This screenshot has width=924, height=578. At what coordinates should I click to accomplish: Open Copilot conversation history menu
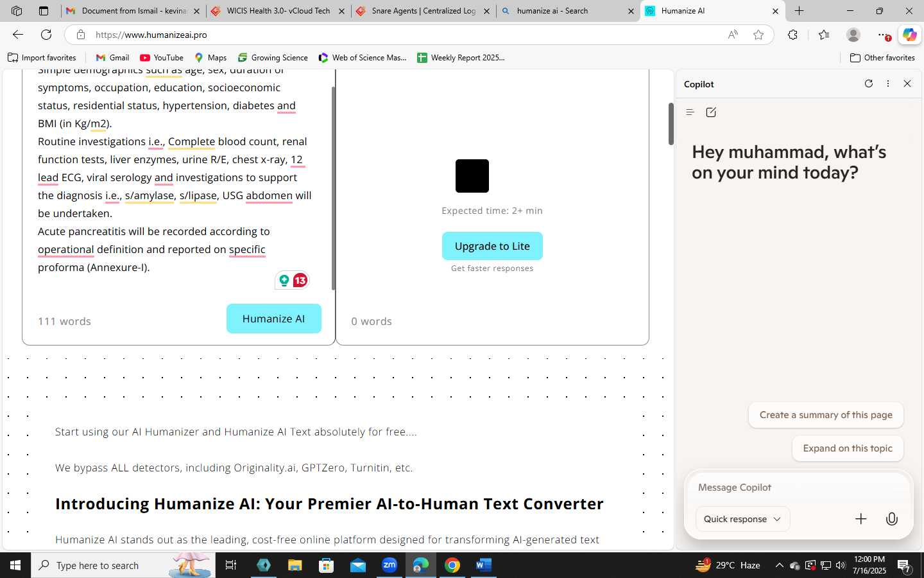pyautogui.click(x=690, y=112)
